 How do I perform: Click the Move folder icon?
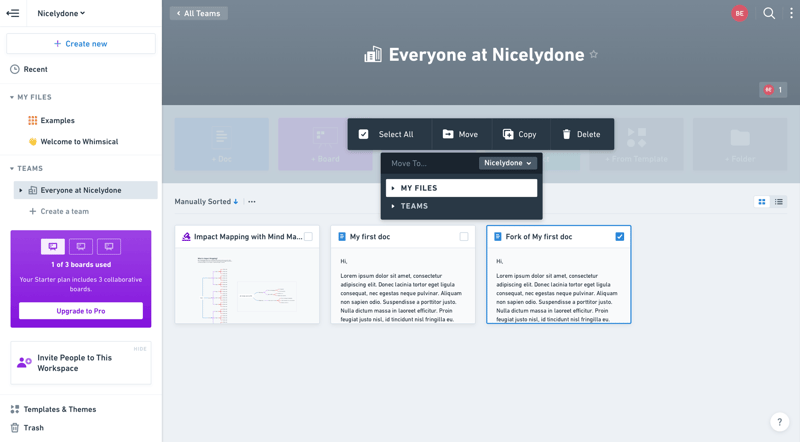click(x=447, y=134)
